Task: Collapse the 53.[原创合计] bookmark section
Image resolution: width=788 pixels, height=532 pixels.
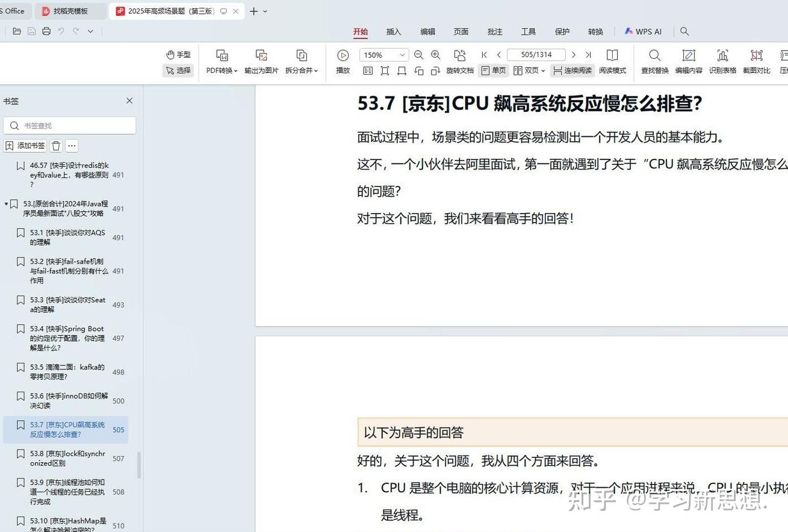Action: pyautogui.click(x=6, y=203)
